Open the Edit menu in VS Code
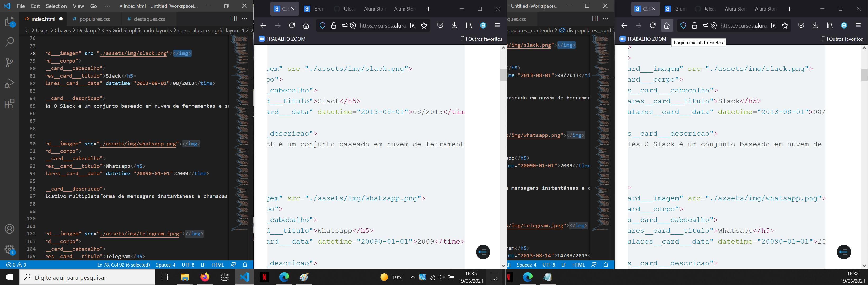The width and height of the screenshot is (868, 285). pyautogui.click(x=35, y=6)
